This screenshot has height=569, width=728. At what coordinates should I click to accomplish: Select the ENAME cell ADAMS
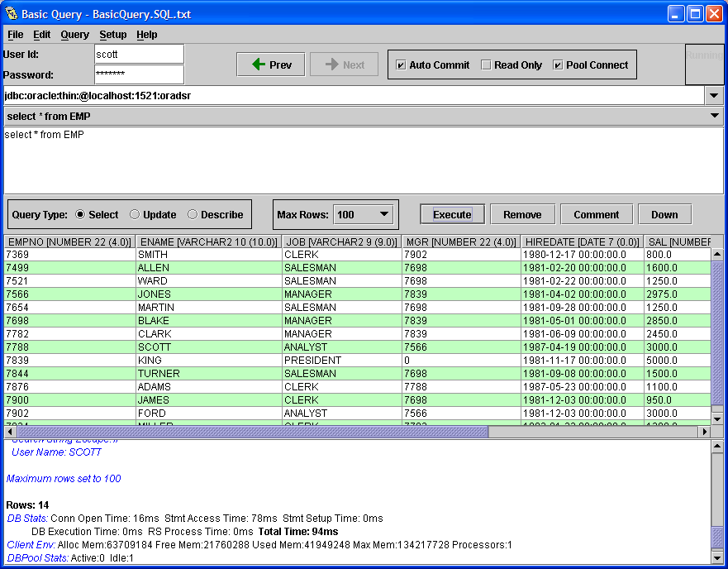pyautogui.click(x=208, y=387)
